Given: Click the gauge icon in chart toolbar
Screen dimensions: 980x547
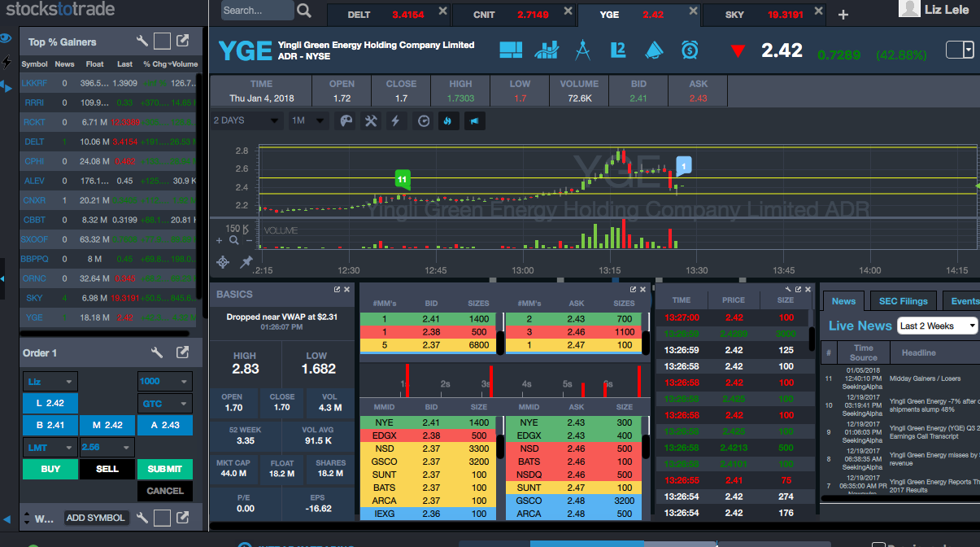Looking at the screenshot, I should (423, 120).
